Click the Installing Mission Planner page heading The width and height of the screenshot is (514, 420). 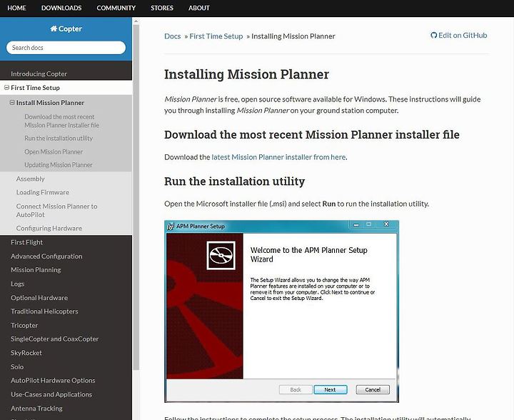(x=246, y=74)
